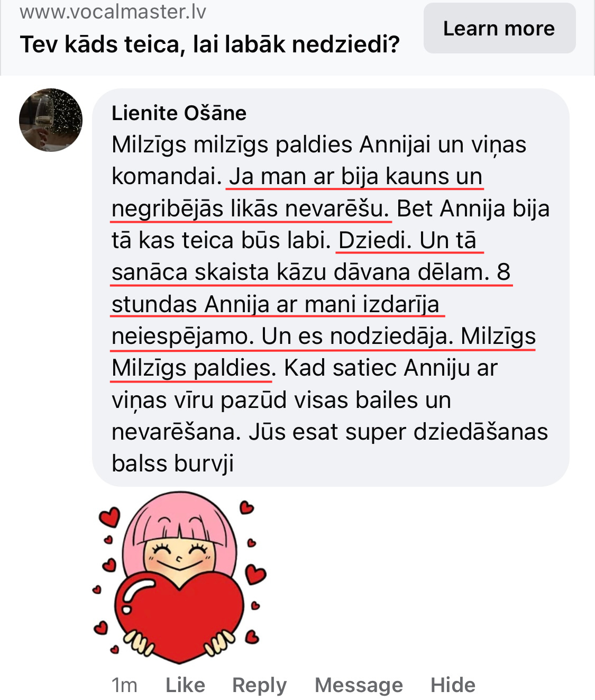Tap the Learn more button
The height and width of the screenshot is (700, 595).
[x=499, y=29]
